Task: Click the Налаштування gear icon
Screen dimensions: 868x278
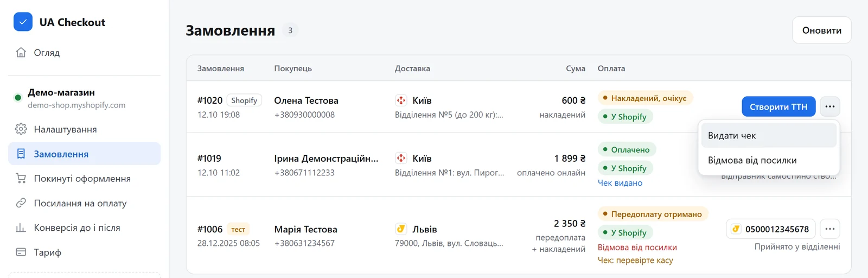Action: tap(21, 129)
